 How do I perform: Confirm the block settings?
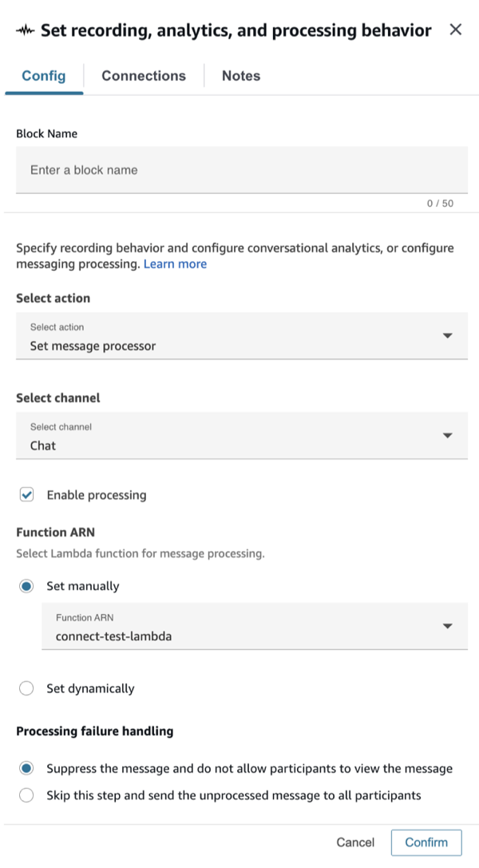426,842
